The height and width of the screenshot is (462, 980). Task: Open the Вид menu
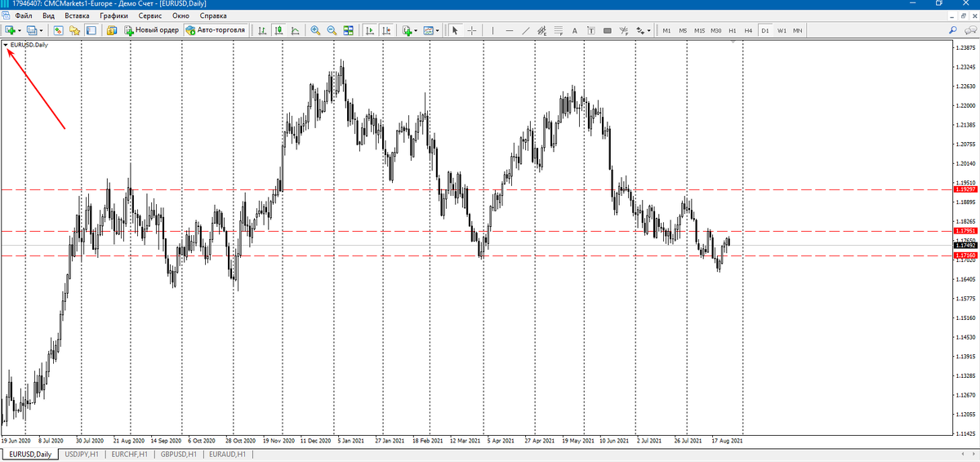[x=49, y=16]
